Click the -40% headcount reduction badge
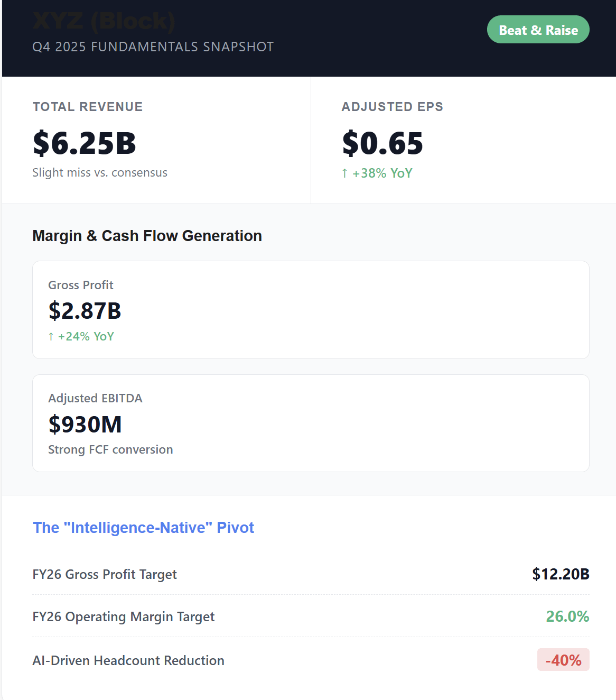 coord(563,660)
